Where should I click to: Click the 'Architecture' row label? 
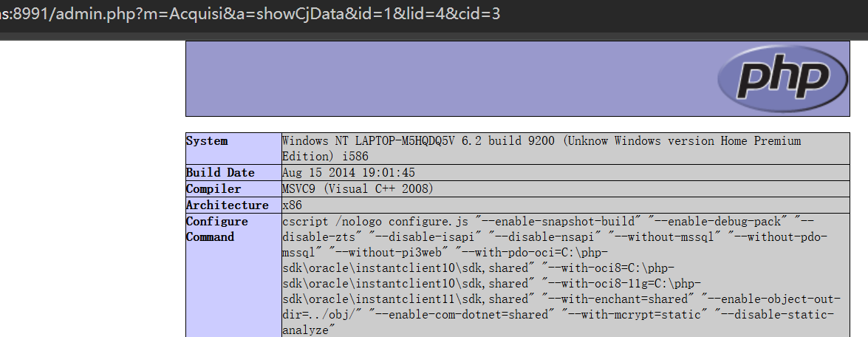click(x=227, y=205)
